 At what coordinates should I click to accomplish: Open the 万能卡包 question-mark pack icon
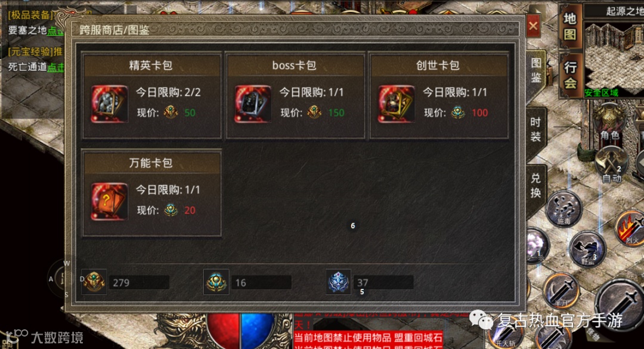point(109,202)
